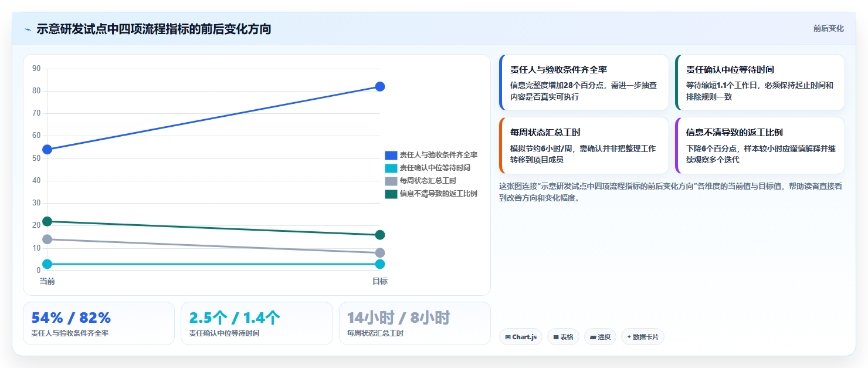Click the 目标 x-axis label

[380, 281]
